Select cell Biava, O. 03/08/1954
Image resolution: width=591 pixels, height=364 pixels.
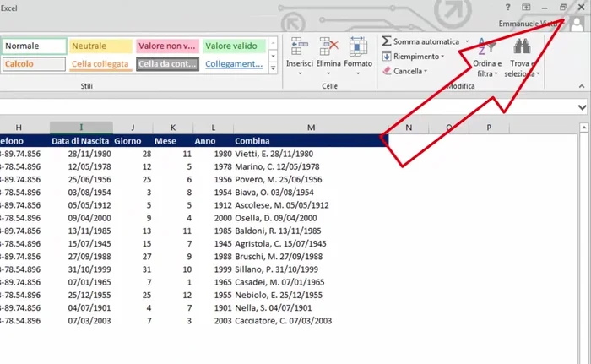point(311,193)
